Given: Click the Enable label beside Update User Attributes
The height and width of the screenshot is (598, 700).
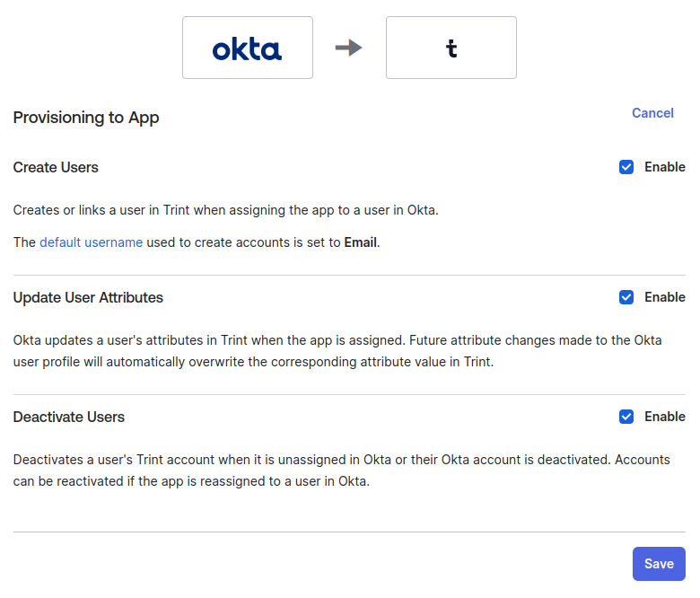Looking at the screenshot, I should (x=665, y=297).
